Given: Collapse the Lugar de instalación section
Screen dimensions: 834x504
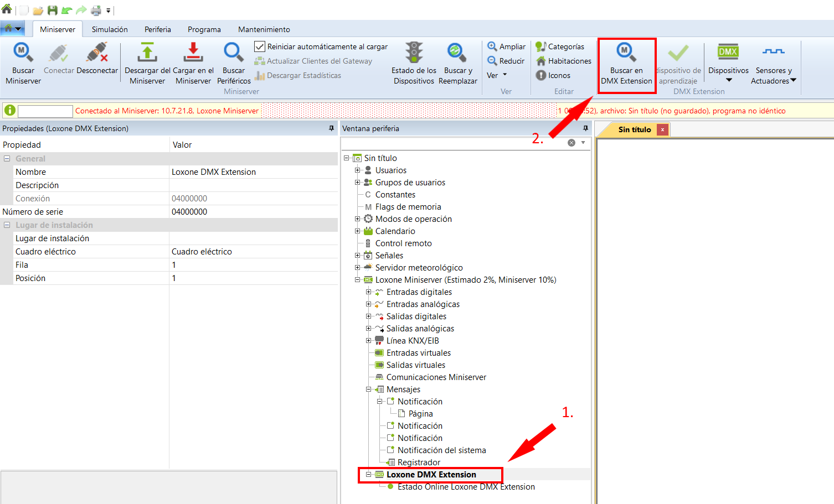Looking at the screenshot, I should tap(7, 225).
